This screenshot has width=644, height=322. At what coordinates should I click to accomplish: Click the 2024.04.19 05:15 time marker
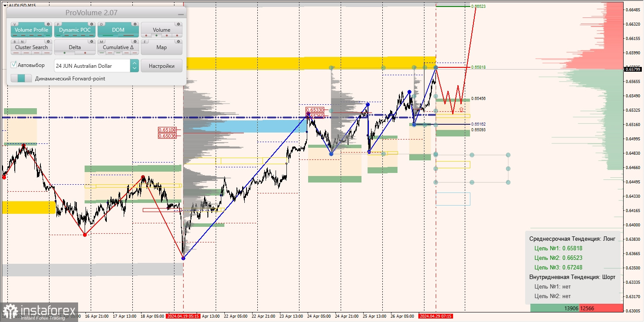[183, 316]
